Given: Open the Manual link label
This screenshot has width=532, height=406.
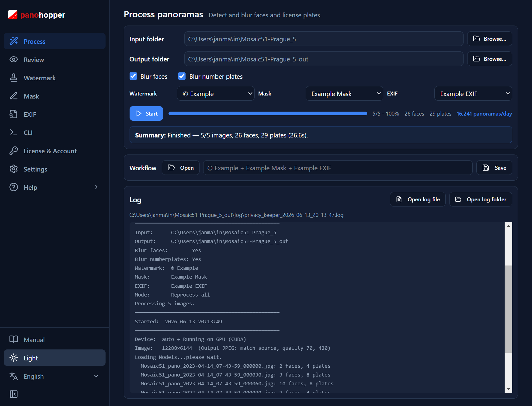Looking at the screenshot, I should coord(34,340).
